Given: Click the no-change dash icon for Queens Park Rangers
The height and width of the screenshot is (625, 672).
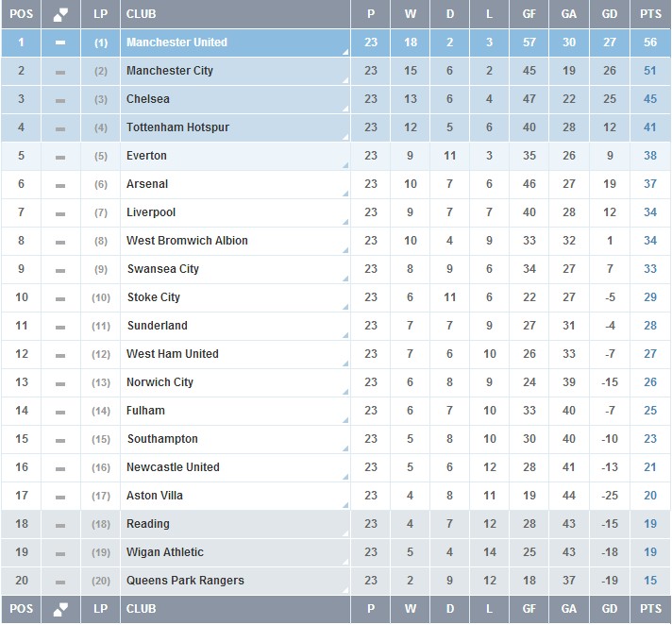Looking at the screenshot, I should 60,581.
